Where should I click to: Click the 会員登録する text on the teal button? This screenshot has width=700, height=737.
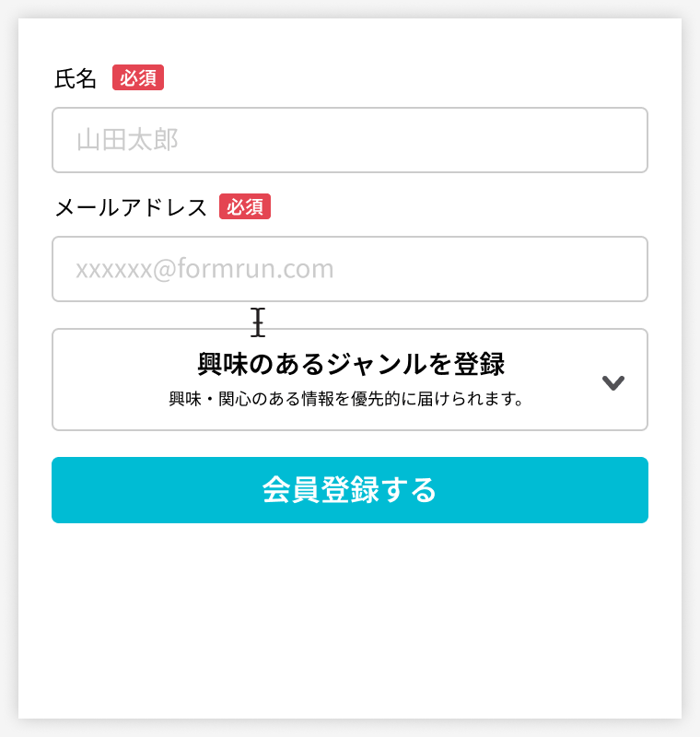[350, 490]
